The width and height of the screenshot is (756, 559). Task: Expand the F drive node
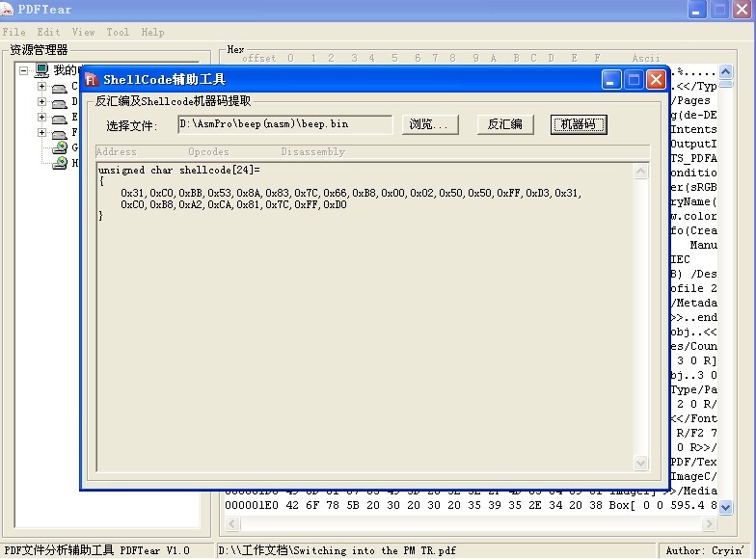point(41,133)
